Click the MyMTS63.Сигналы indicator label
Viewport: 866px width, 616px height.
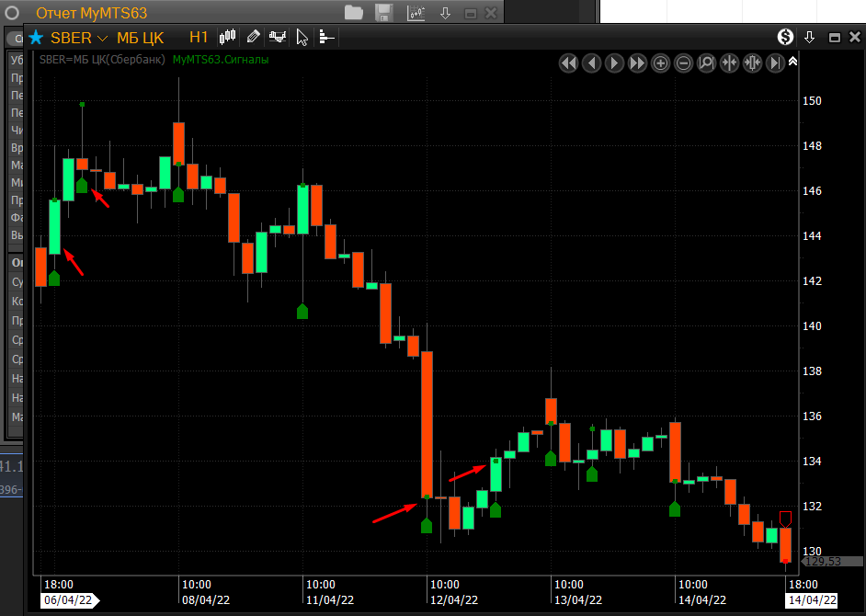tap(221, 60)
